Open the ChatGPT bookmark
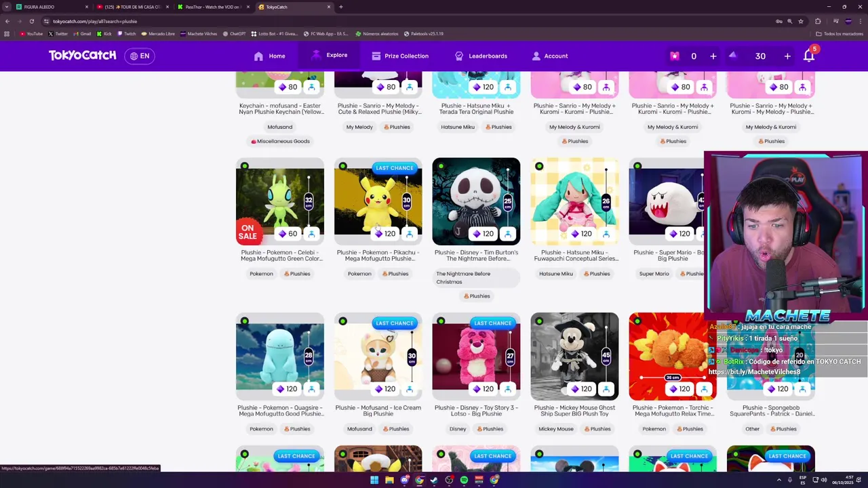This screenshot has width=868, height=488. pyautogui.click(x=234, y=34)
